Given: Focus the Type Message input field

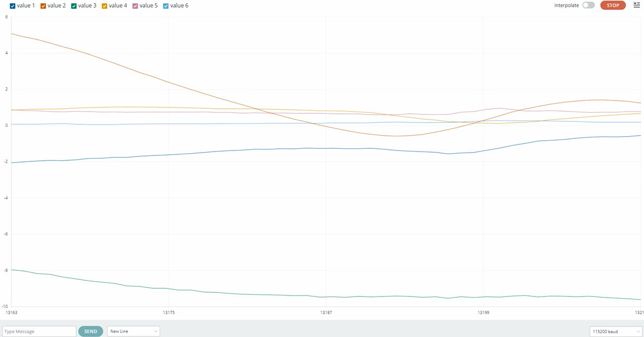Looking at the screenshot, I should (x=39, y=331).
